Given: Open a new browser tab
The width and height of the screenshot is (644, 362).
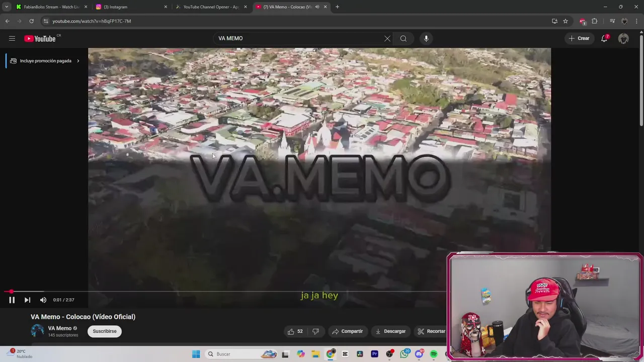Looking at the screenshot, I should (x=337, y=7).
